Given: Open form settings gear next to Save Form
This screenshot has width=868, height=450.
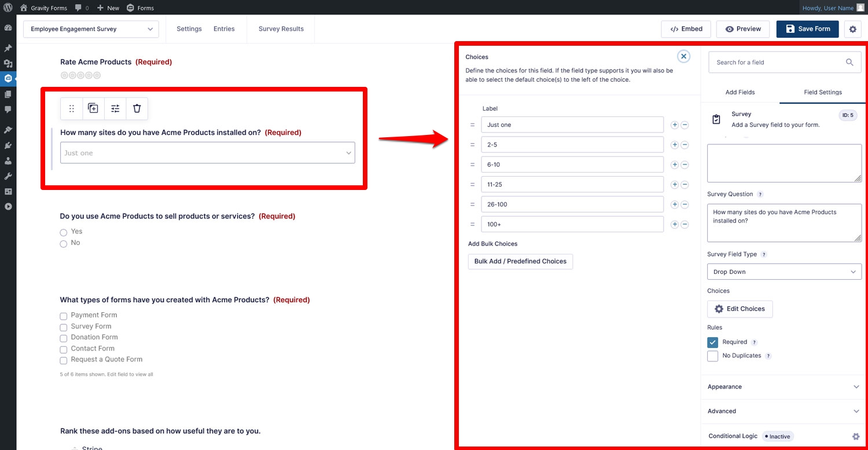Looking at the screenshot, I should 852,29.
